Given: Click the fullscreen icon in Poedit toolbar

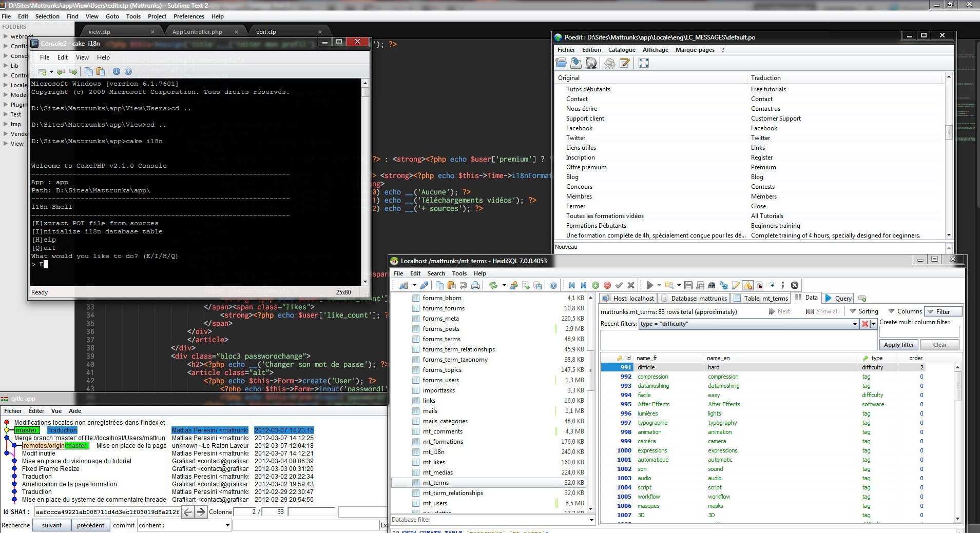Looking at the screenshot, I should pos(643,63).
